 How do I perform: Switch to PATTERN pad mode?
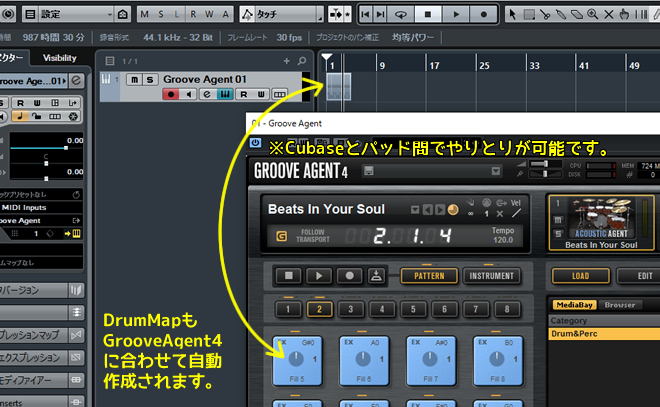(x=429, y=276)
